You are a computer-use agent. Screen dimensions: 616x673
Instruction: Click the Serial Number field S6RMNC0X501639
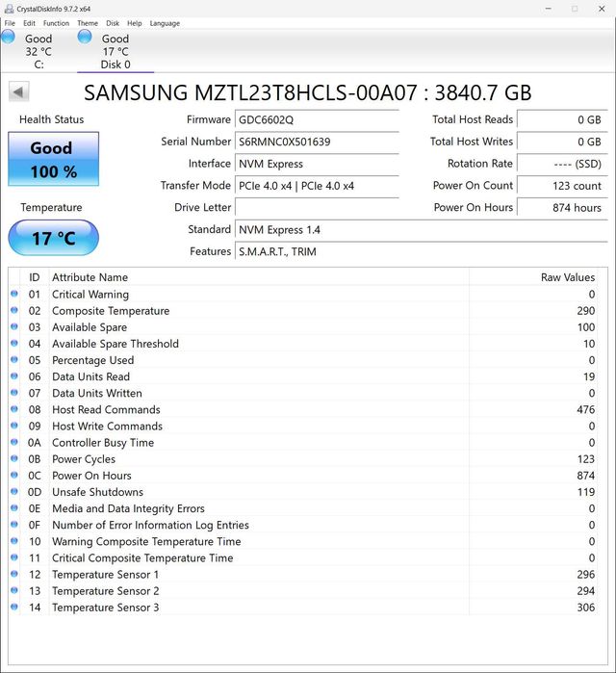(x=317, y=142)
